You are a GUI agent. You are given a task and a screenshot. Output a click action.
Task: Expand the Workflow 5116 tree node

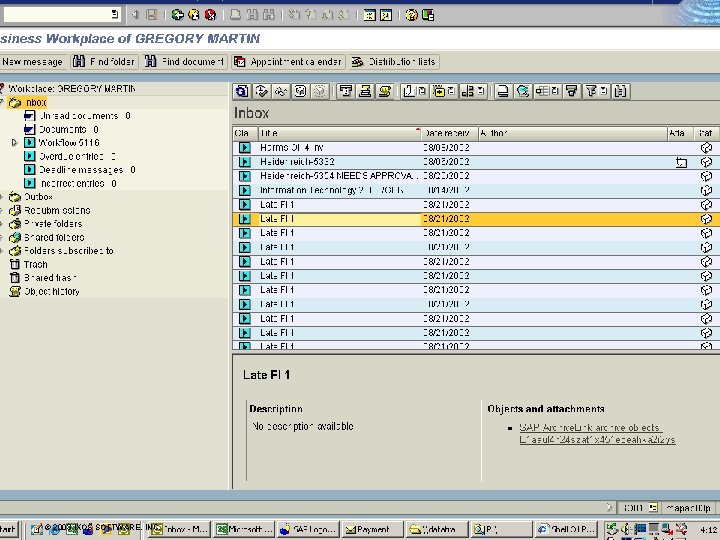pos(14,143)
